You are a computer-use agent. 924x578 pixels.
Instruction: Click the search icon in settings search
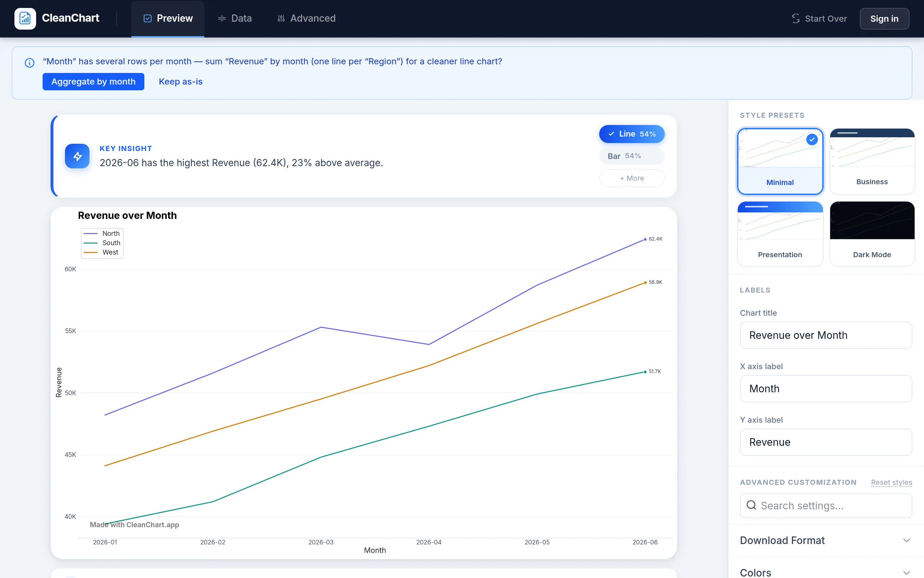[x=751, y=505]
